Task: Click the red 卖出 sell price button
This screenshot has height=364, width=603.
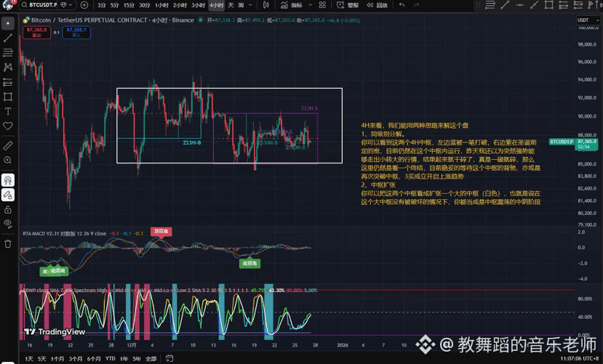Action: [37, 32]
